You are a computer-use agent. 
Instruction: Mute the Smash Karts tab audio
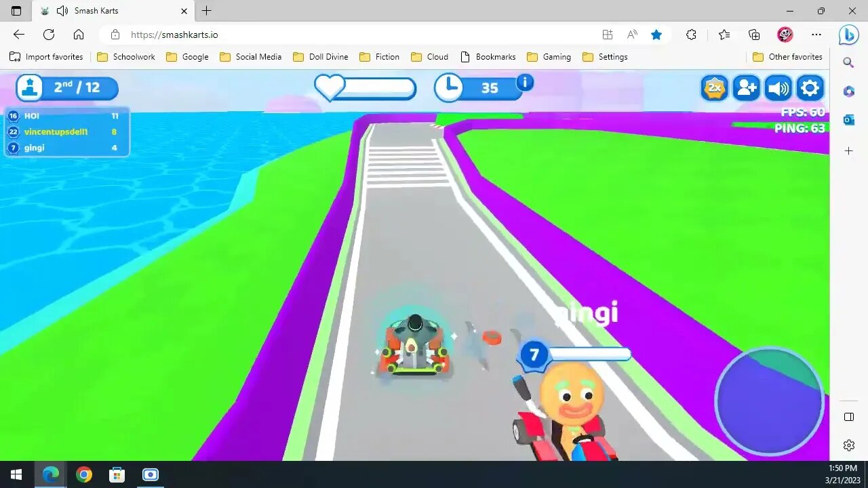(62, 11)
